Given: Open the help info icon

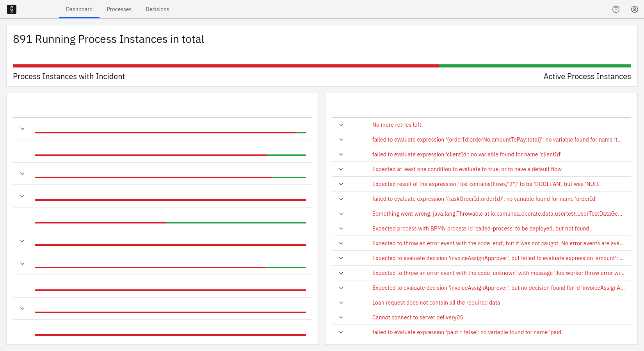Looking at the screenshot, I should [x=616, y=9].
